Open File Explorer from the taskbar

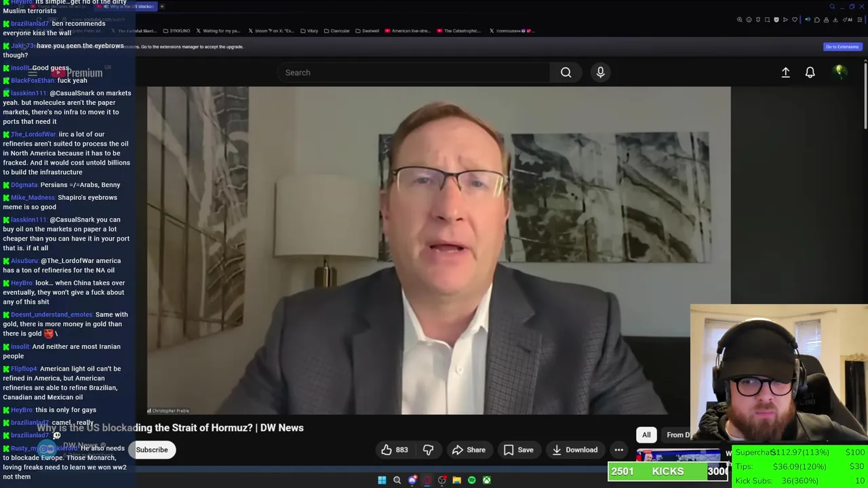[x=456, y=480]
